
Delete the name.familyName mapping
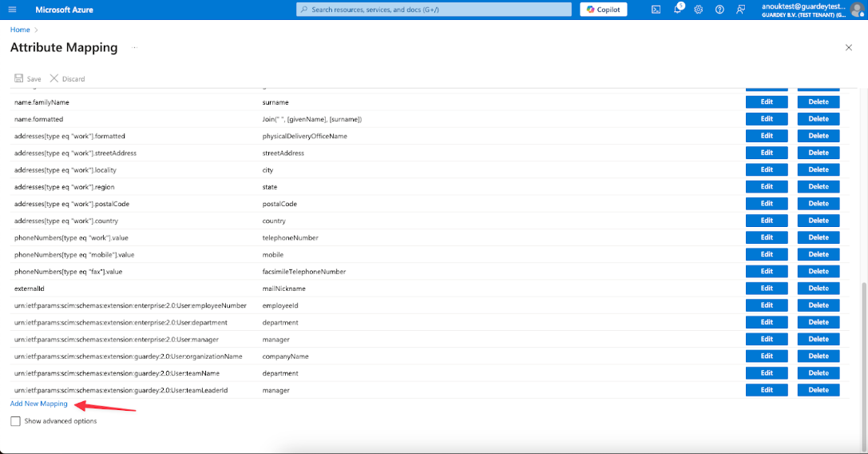(818, 102)
